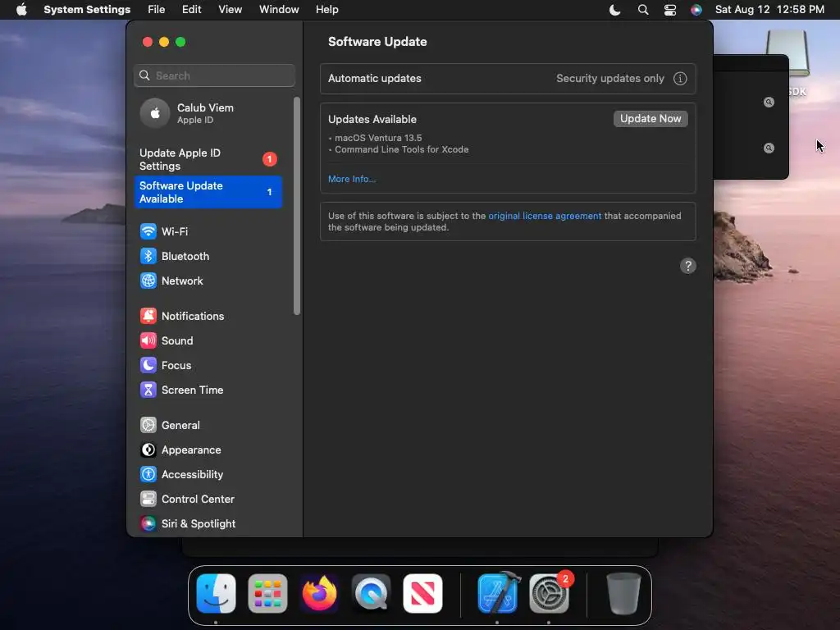
Task: Open Control Center in the menu bar
Action: tap(669, 10)
